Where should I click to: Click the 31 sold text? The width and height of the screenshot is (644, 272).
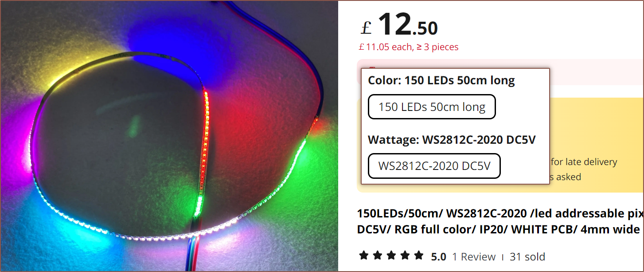527,256
